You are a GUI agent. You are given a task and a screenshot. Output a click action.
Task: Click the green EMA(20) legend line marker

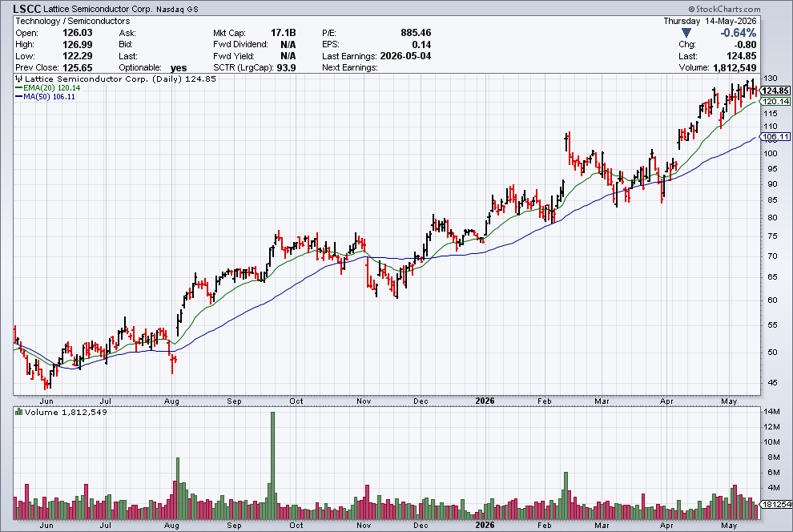18,88
